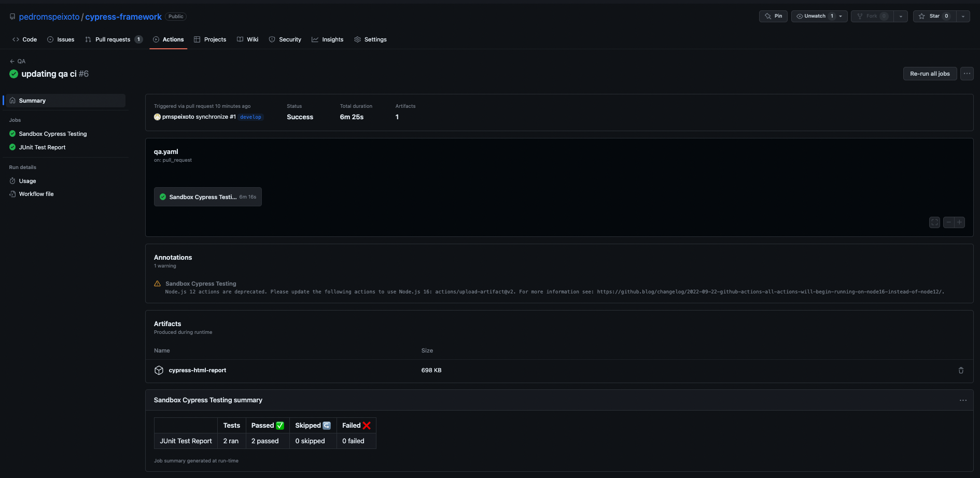Click the Settings gear icon
The width and height of the screenshot is (980, 478).
point(357,39)
